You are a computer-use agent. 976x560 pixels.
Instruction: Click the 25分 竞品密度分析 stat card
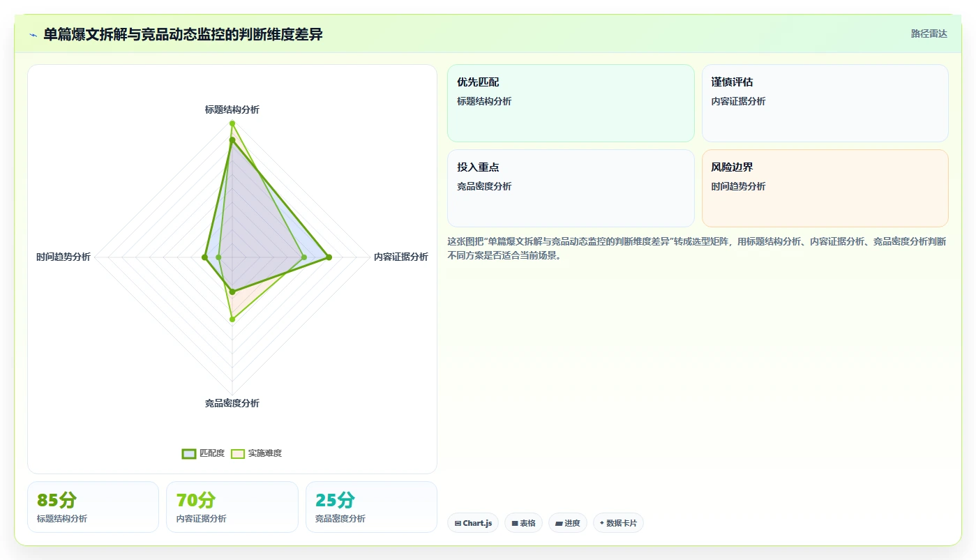(371, 507)
